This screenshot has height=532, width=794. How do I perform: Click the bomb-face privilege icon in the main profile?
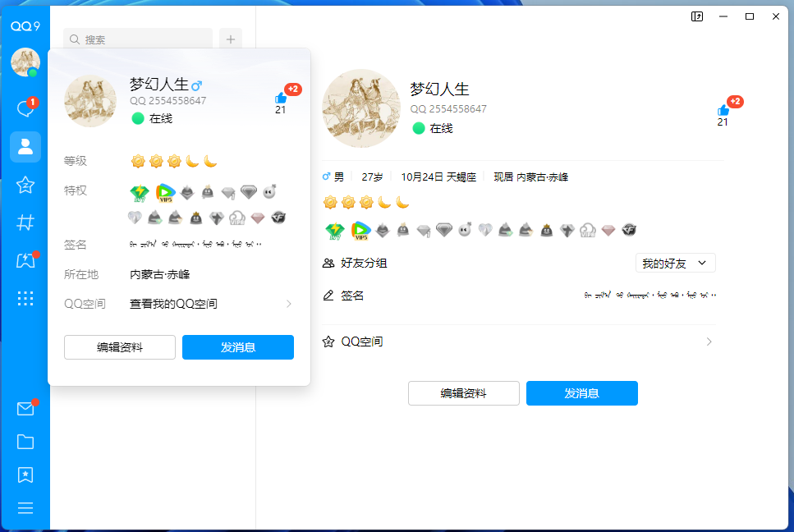point(465,230)
